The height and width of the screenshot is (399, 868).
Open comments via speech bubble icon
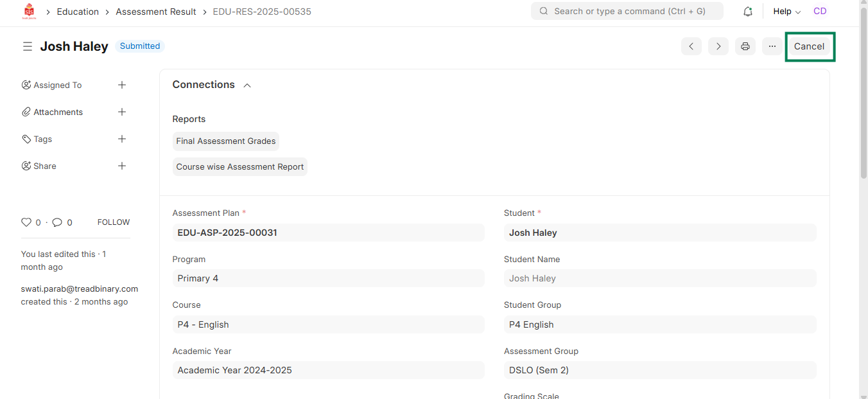coord(57,222)
